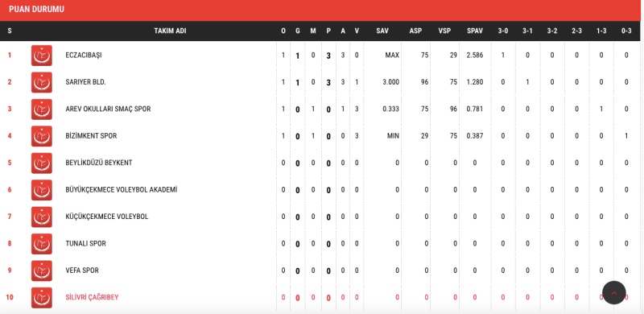
Task: Click the Eczacıbaşı team logo
Action: pos(42,55)
